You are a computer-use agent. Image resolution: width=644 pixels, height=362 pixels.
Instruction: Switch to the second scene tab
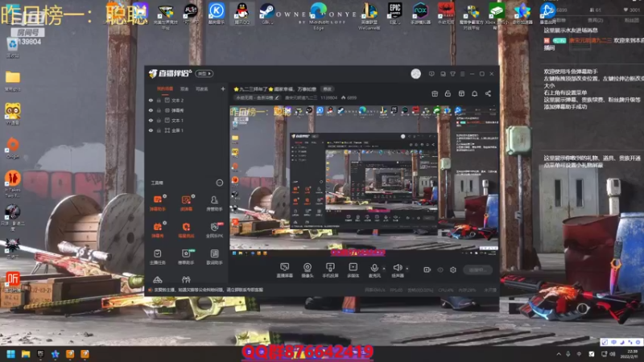click(184, 88)
